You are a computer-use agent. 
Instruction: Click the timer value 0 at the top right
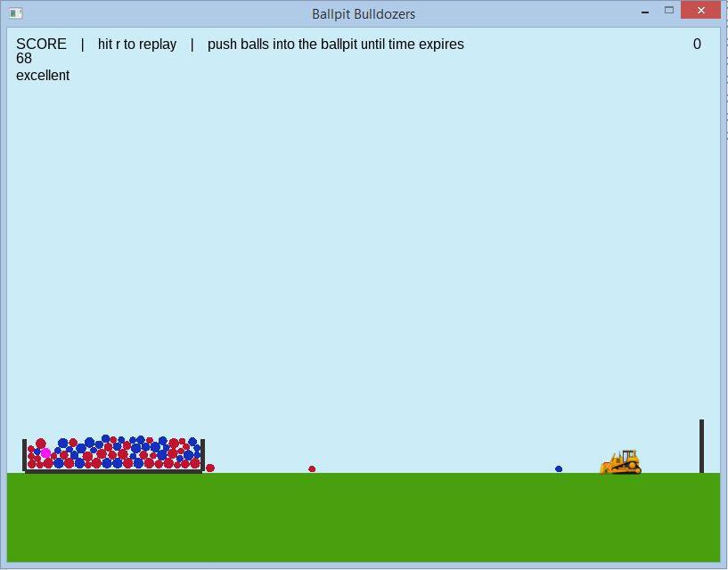697,45
